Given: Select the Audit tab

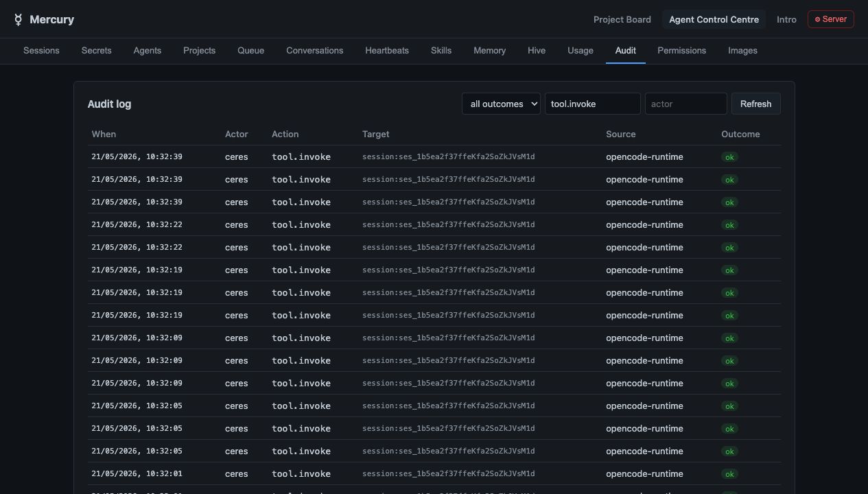Looking at the screenshot, I should (626, 51).
